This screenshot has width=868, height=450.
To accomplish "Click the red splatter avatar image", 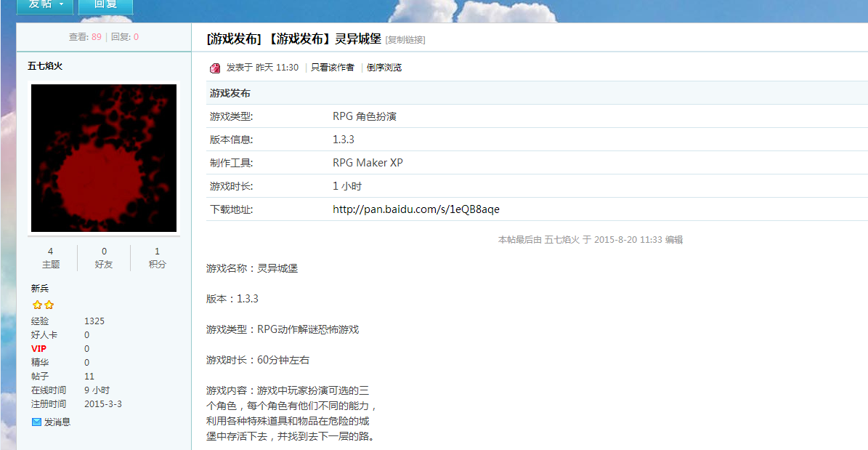I will click(104, 158).
